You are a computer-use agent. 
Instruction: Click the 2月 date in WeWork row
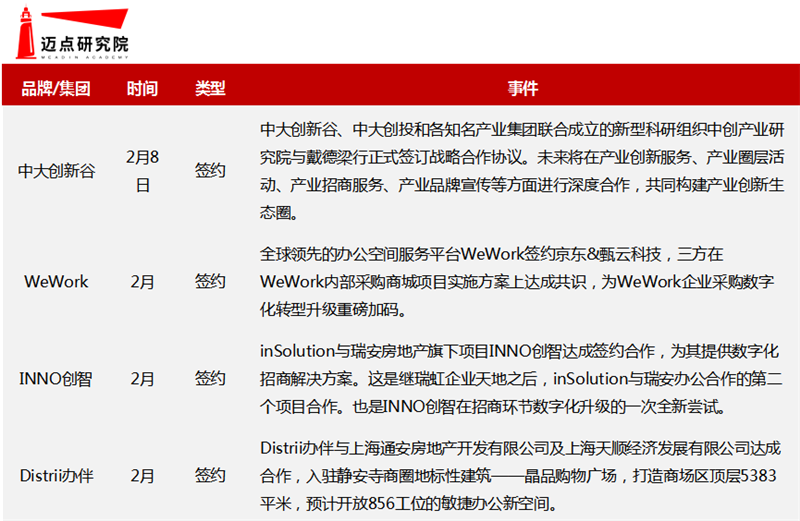142,281
